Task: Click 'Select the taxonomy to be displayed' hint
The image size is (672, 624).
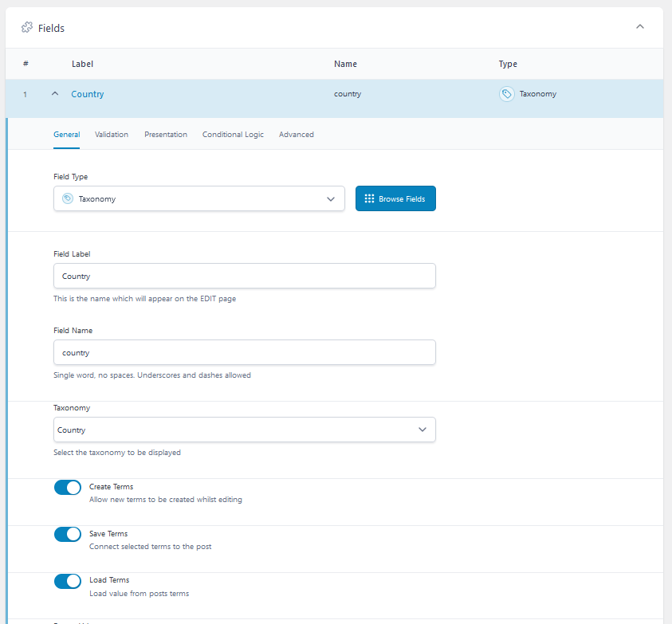Action: 117,453
